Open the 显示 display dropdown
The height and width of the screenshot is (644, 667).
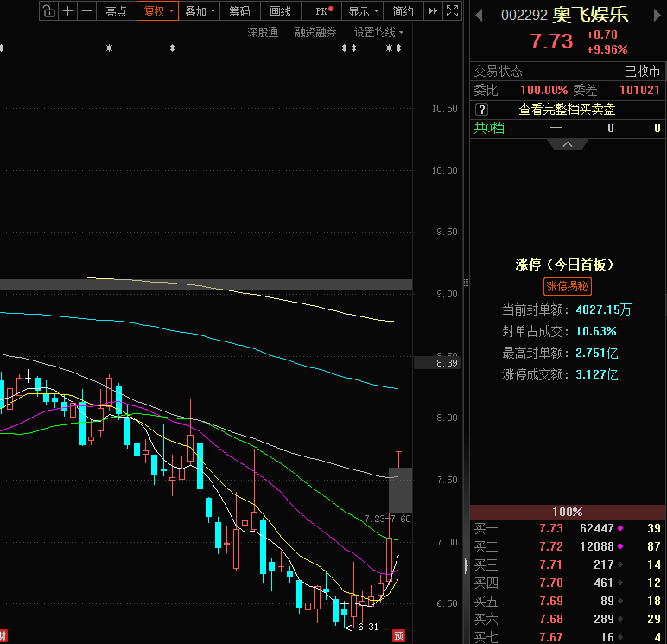[x=362, y=11]
